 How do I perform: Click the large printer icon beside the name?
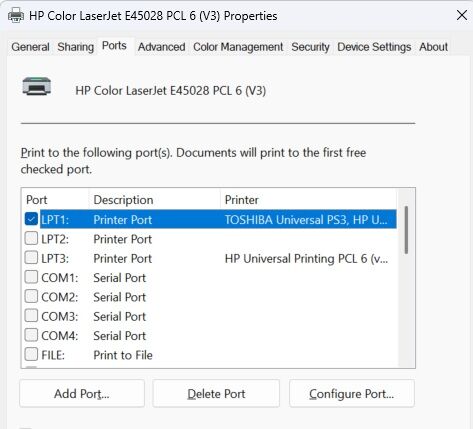[x=37, y=86]
